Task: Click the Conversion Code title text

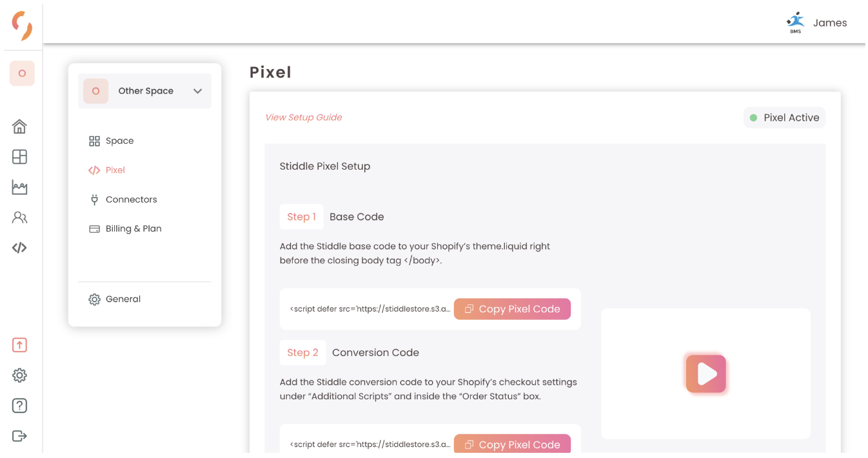Action: (375, 352)
